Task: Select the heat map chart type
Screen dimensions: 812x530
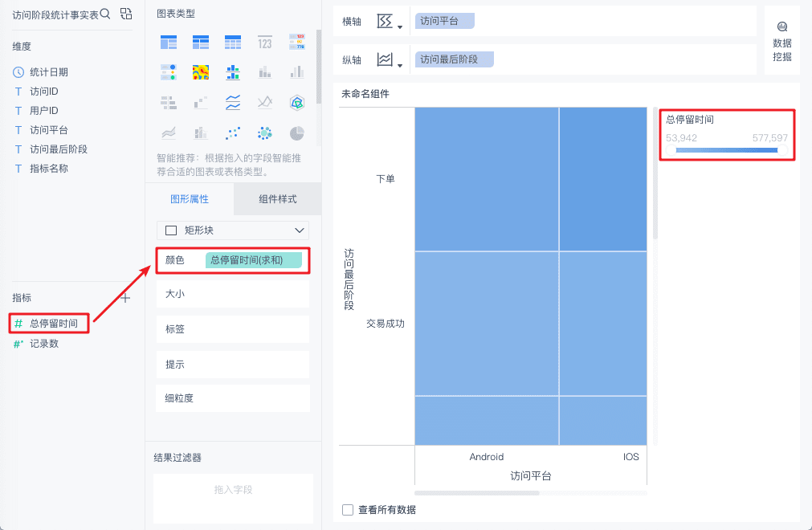Action: (x=201, y=72)
